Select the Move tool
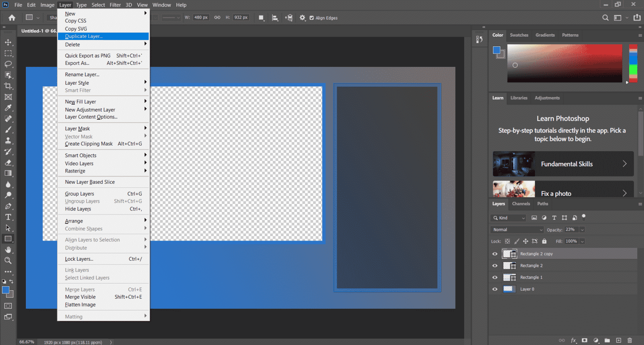 (8, 42)
